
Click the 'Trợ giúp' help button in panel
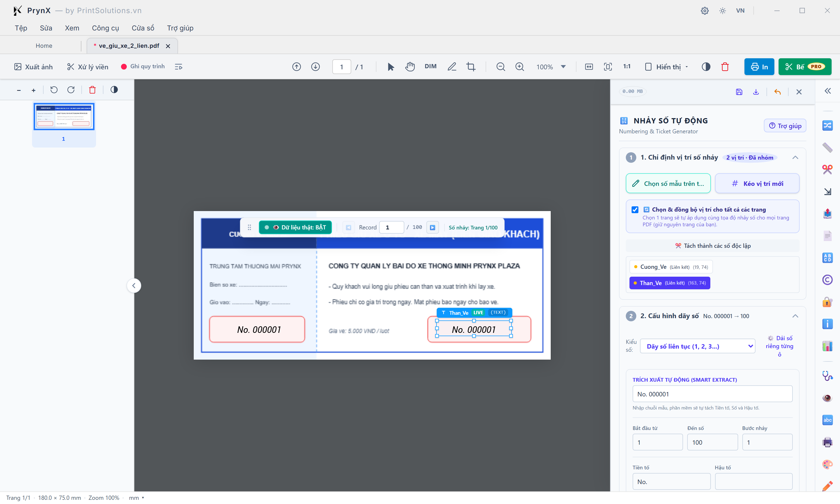[785, 126]
